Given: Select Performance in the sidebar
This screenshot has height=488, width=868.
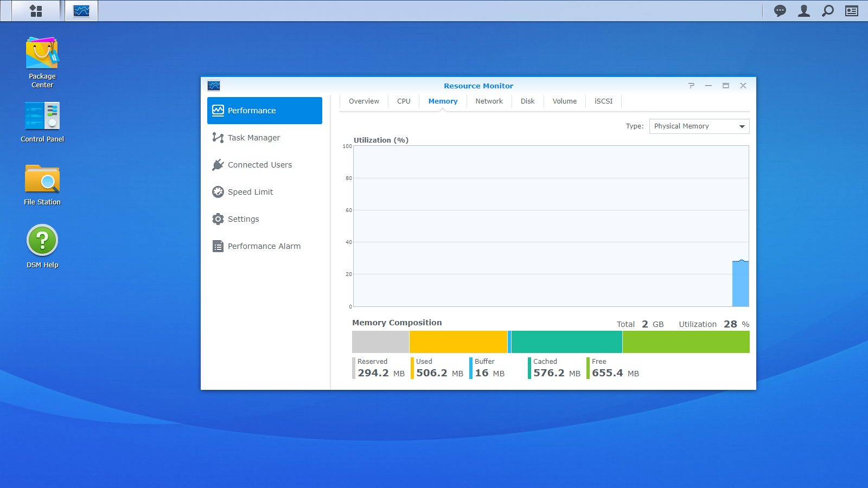Looking at the screenshot, I should pos(265,111).
